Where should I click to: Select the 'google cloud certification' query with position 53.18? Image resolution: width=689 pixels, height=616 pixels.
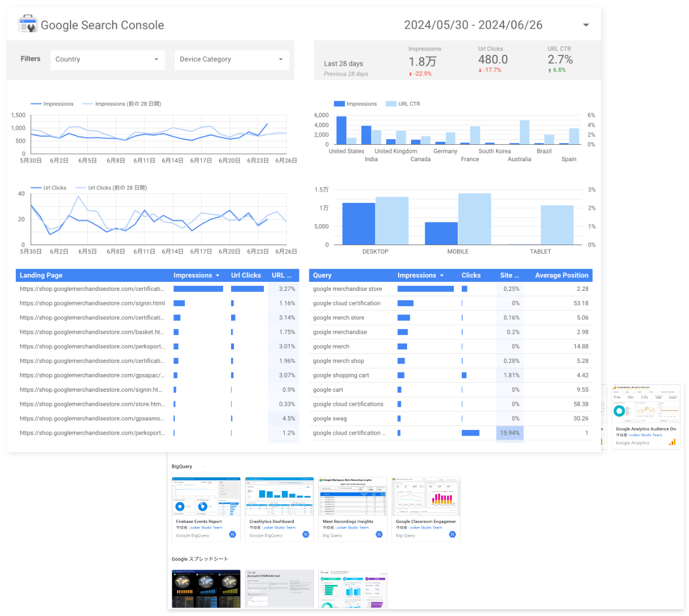pos(450,304)
